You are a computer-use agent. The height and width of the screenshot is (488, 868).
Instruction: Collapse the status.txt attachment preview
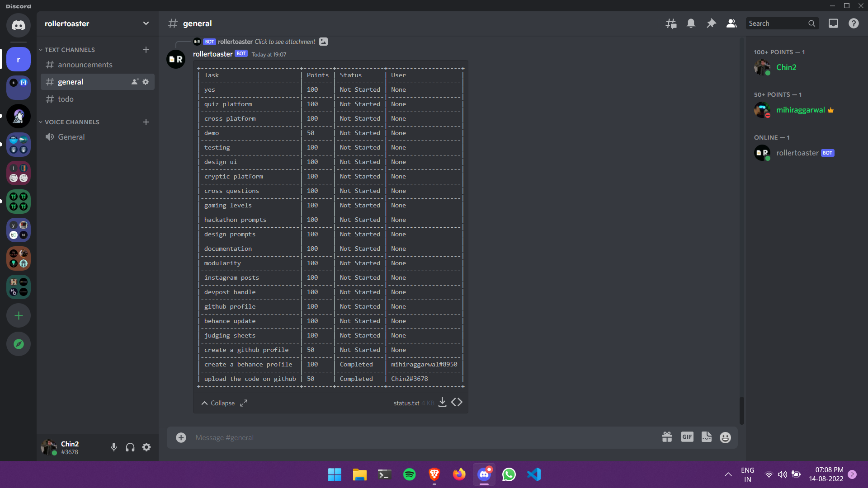(x=218, y=403)
